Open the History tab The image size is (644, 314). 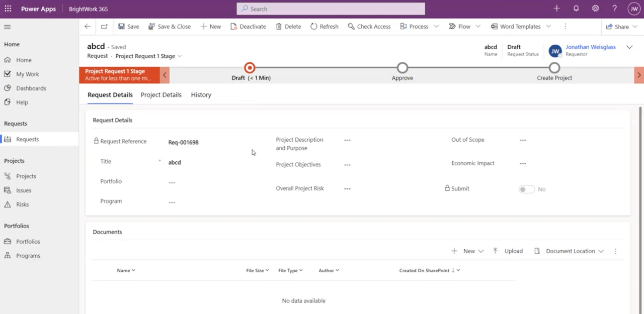201,94
